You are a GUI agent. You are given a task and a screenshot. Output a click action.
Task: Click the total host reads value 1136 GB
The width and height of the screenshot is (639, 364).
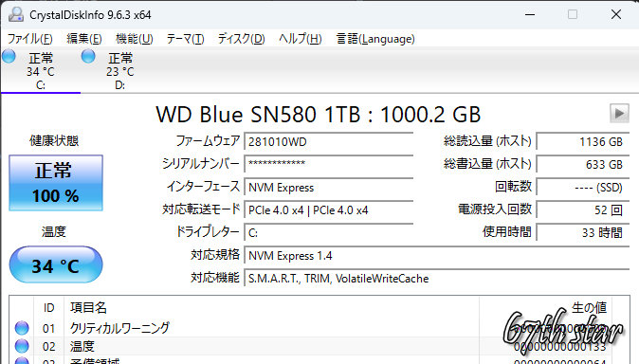583,141
